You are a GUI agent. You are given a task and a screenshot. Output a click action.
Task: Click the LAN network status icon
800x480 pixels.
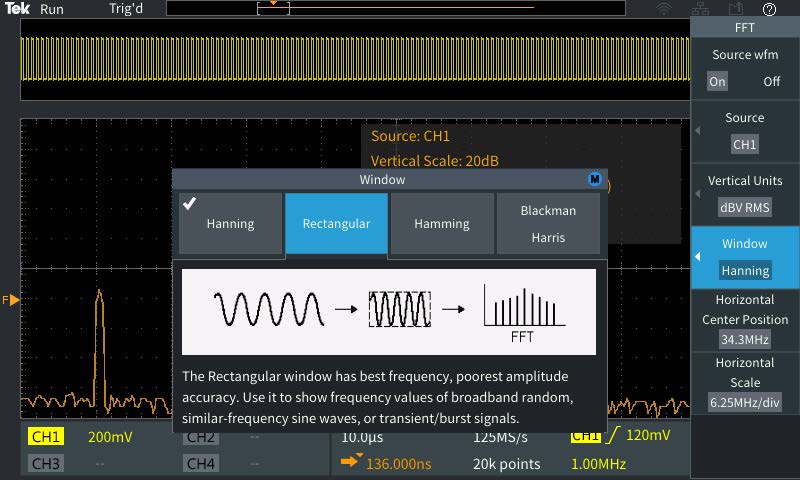point(700,9)
